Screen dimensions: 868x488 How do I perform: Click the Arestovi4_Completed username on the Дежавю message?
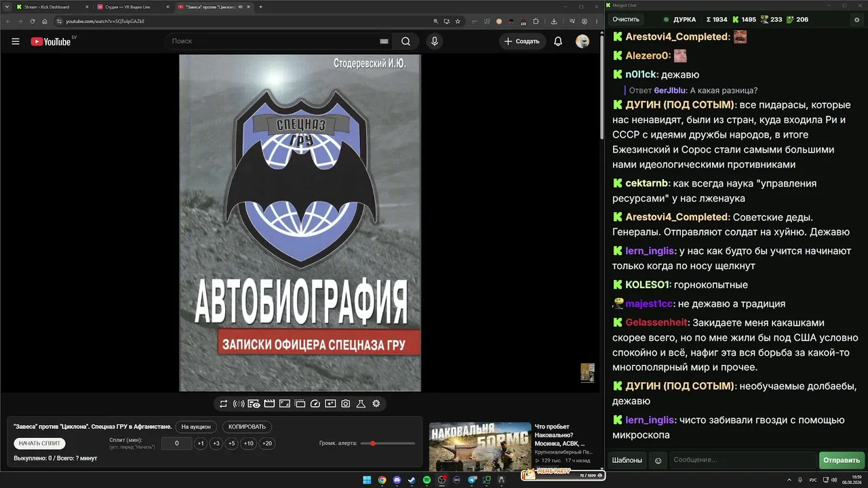pos(678,217)
